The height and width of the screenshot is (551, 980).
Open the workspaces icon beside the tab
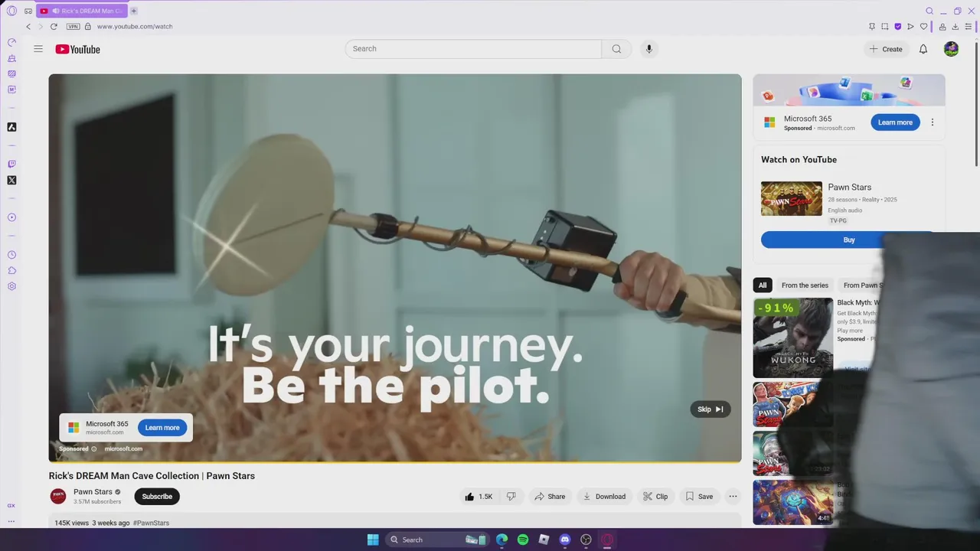(28, 11)
